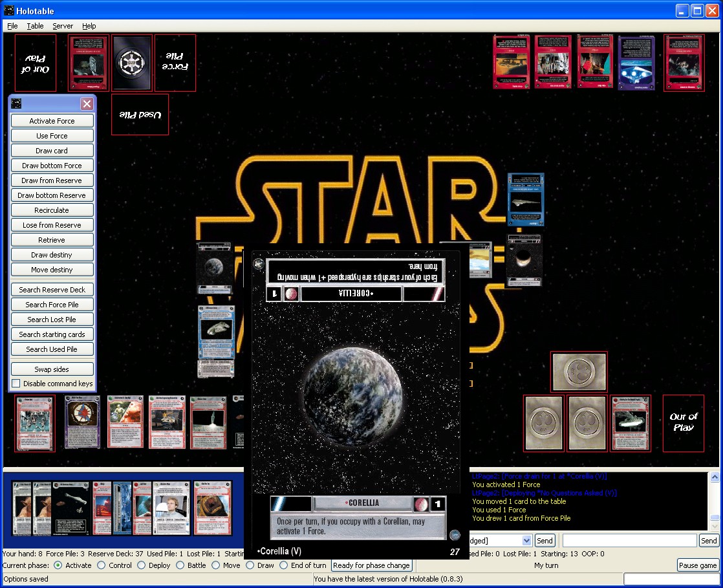
Task: Select the Draw phase radio button
Action: [250, 565]
